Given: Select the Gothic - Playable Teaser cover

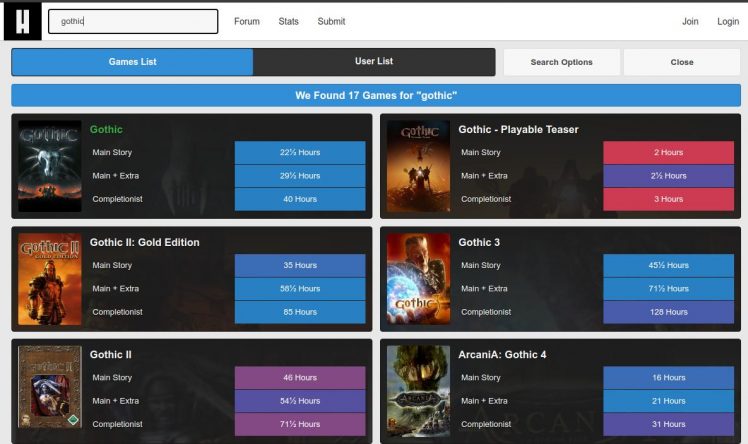Looking at the screenshot, I should [x=418, y=166].
